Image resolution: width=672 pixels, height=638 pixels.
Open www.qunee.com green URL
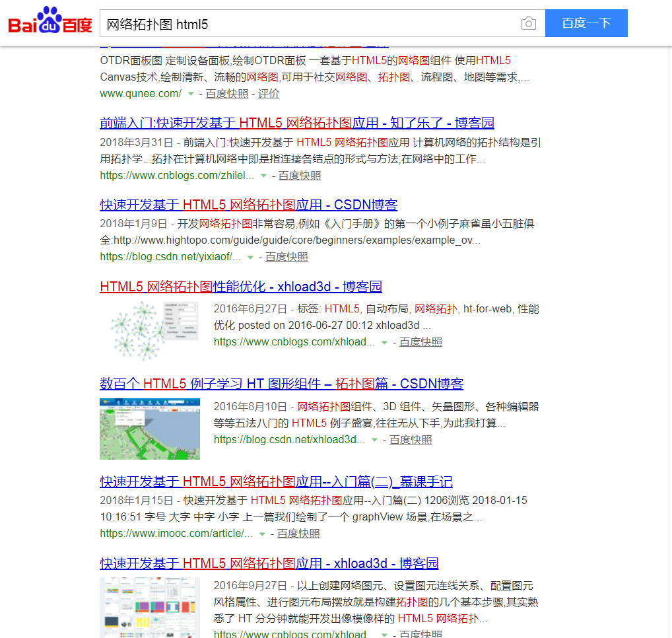coord(141,94)
